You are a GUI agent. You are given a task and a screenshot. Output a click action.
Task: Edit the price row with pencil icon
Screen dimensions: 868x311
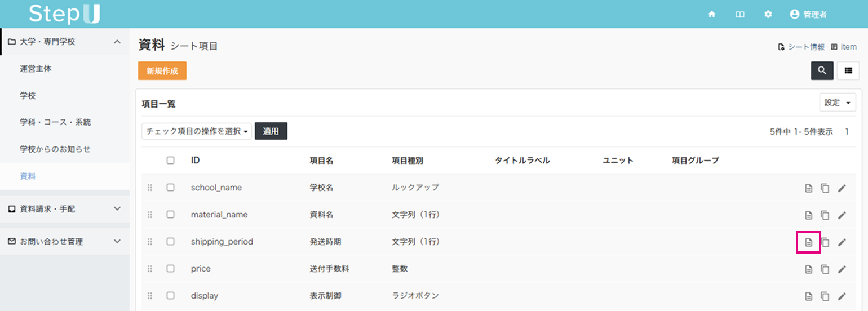(x=842, y=269)
